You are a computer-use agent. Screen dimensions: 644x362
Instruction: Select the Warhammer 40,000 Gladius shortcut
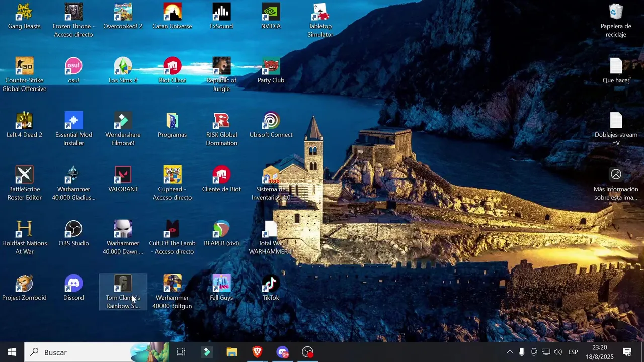click(73, 184)
